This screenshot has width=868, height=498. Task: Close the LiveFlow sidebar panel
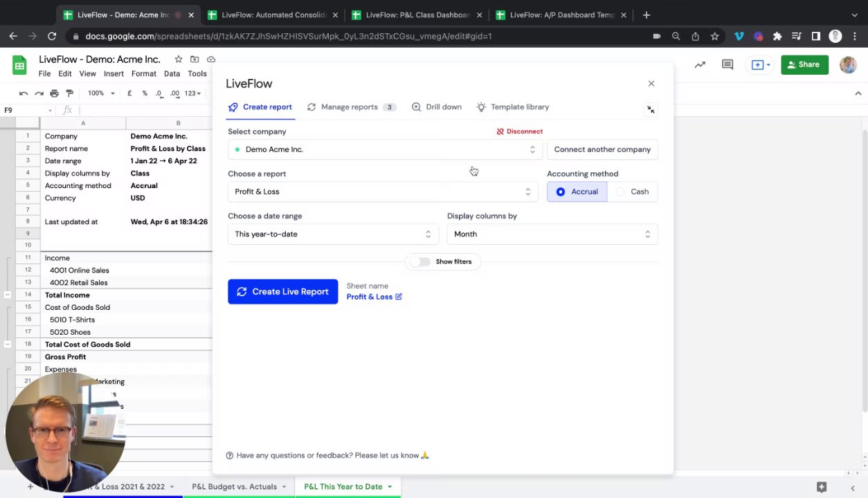point(651,84)
